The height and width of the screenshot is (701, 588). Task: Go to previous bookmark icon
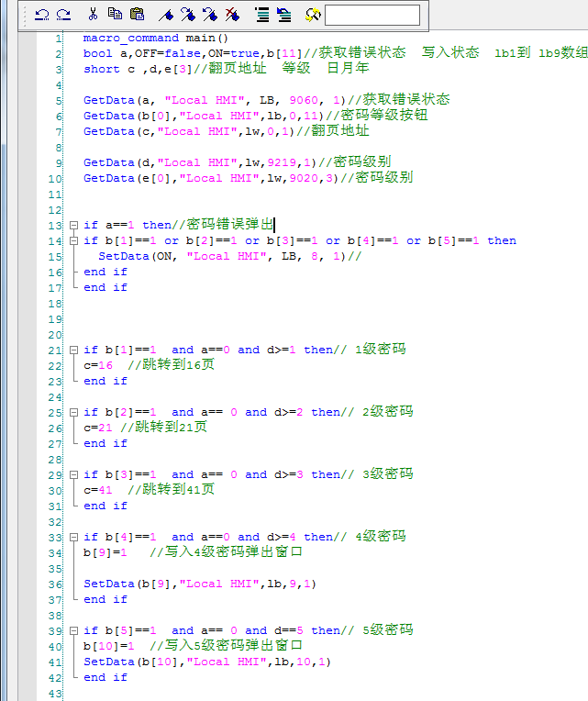click(210, 15)
